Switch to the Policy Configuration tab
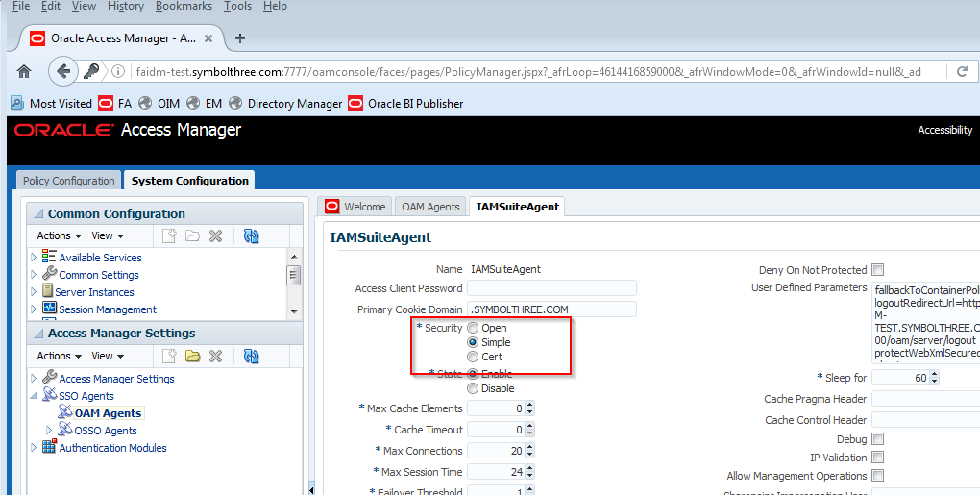 tap(68, 181)
